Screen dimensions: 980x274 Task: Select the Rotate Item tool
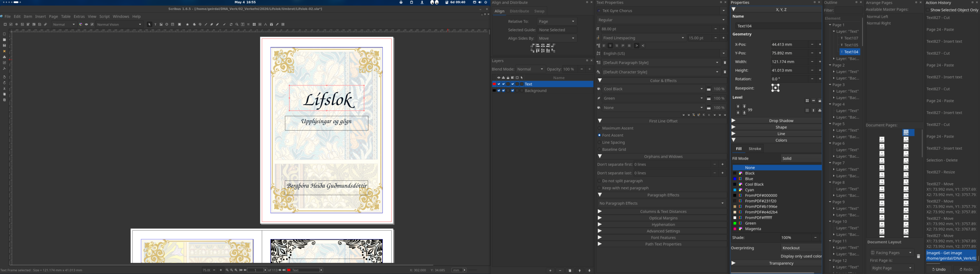click(x=231, y=24)
